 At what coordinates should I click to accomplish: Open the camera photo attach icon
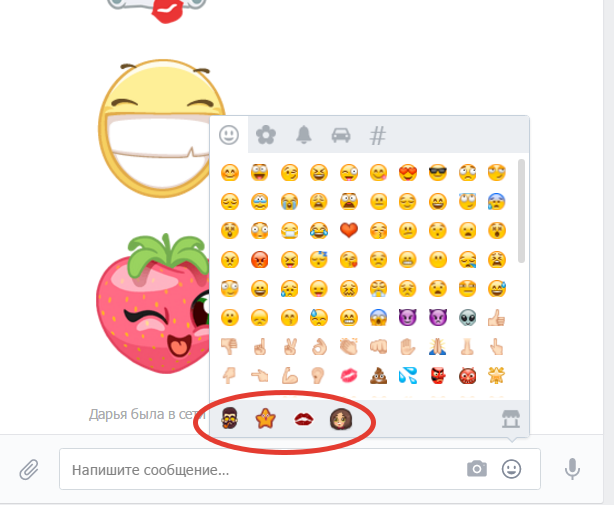[477, 469]
